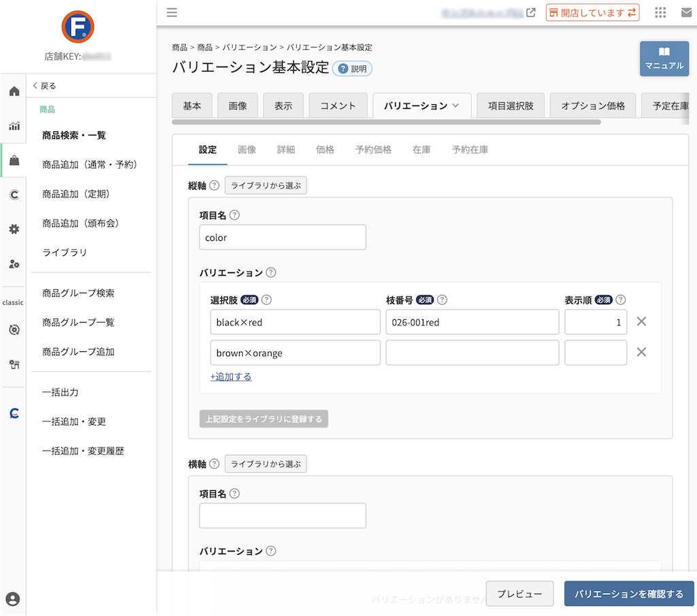
Task: Open shop site via external link icon
Action: pyautogui.click(x=531, y=12)
